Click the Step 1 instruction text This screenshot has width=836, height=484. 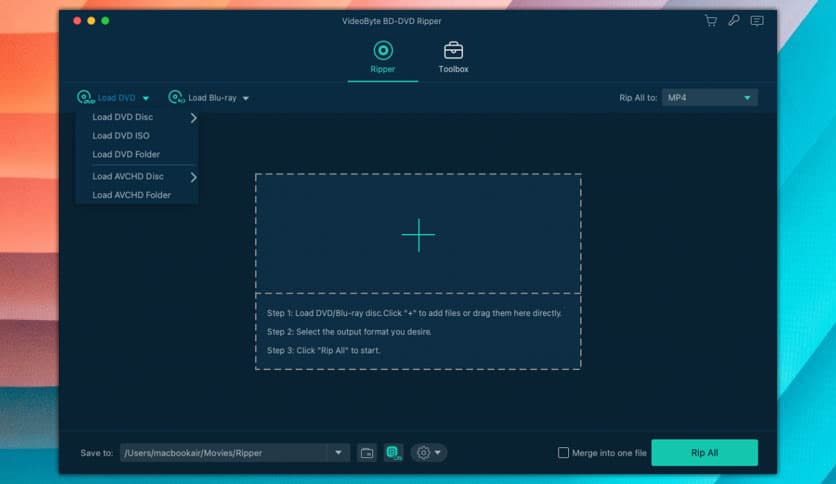tap(414, 313)
